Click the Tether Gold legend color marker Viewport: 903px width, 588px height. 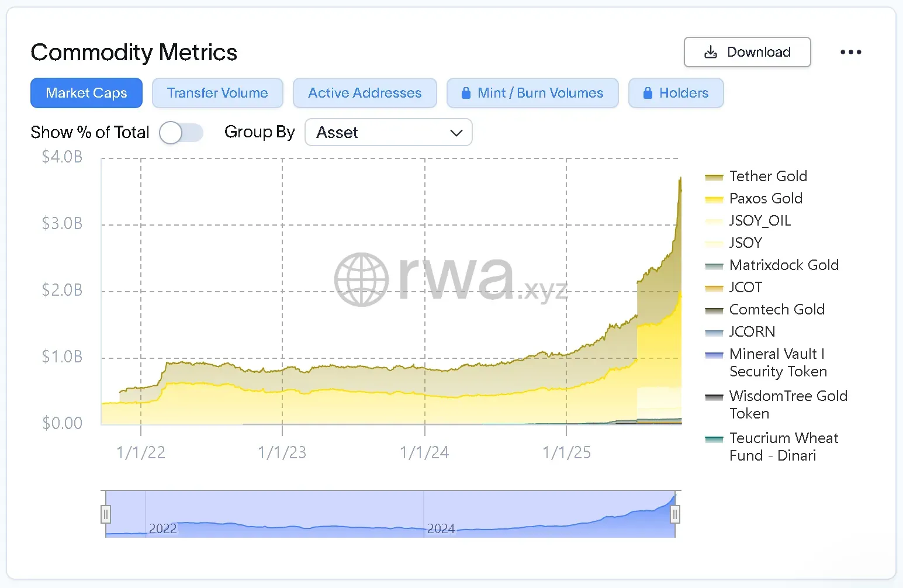click(x=714, y=177)
